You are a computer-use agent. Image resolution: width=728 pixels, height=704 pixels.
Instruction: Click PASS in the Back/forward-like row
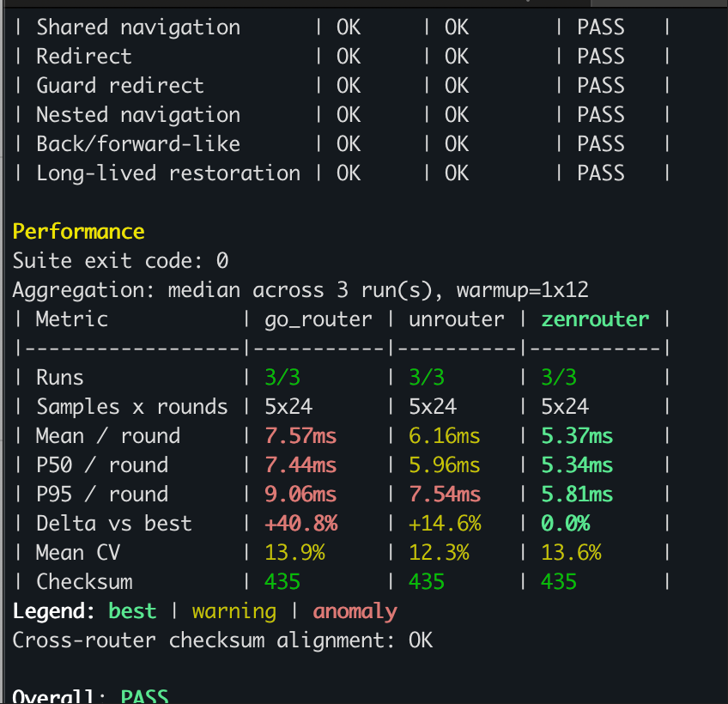[601, 144]
